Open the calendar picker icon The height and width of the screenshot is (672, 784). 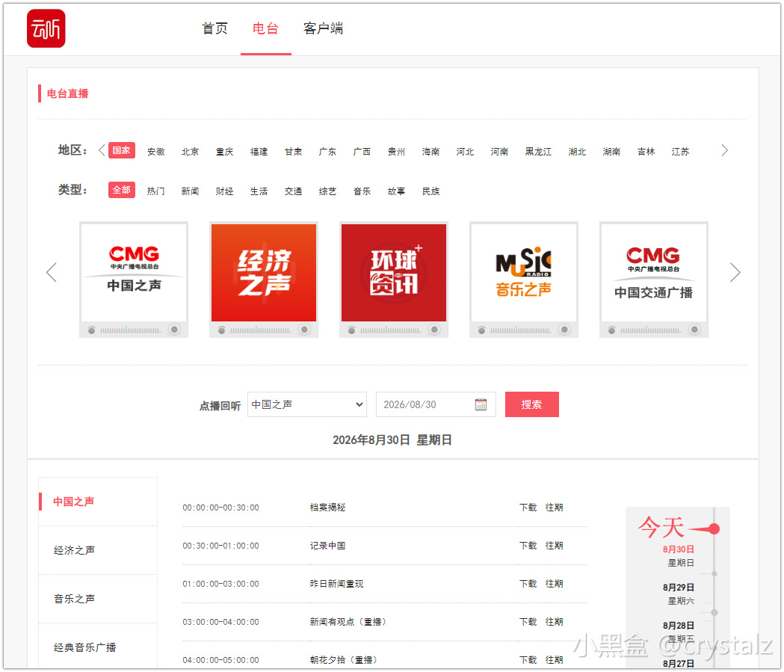coord(481,404)
